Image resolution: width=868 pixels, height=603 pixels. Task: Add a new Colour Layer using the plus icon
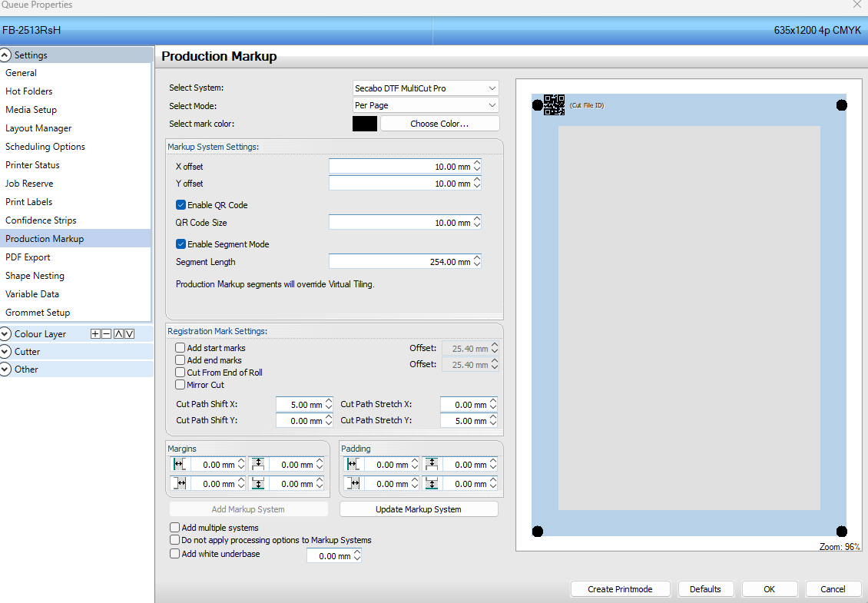[95, 333]
